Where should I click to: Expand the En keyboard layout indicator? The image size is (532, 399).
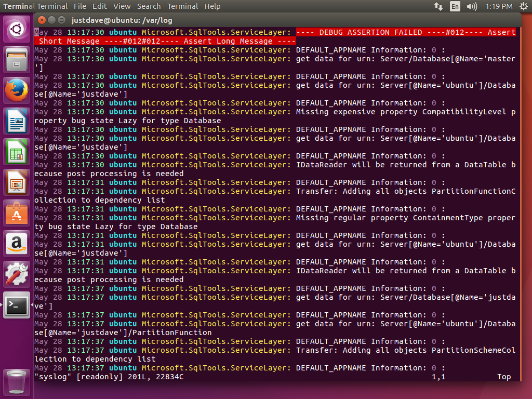[455, 6]
